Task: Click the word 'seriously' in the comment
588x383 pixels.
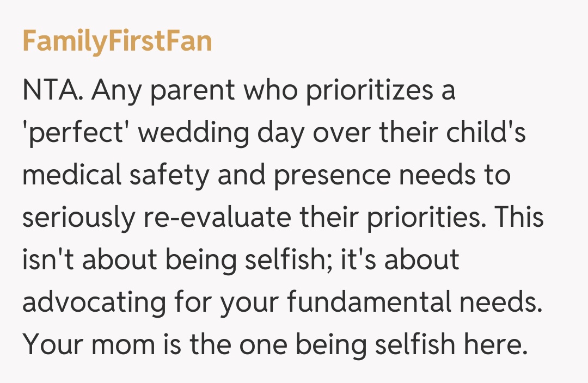Action: pyautogui.click(x=77, y=218)
